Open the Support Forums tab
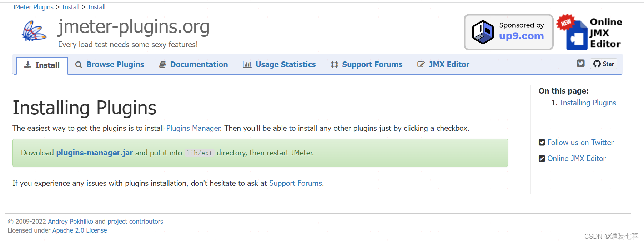 click(x=367, y=65)
